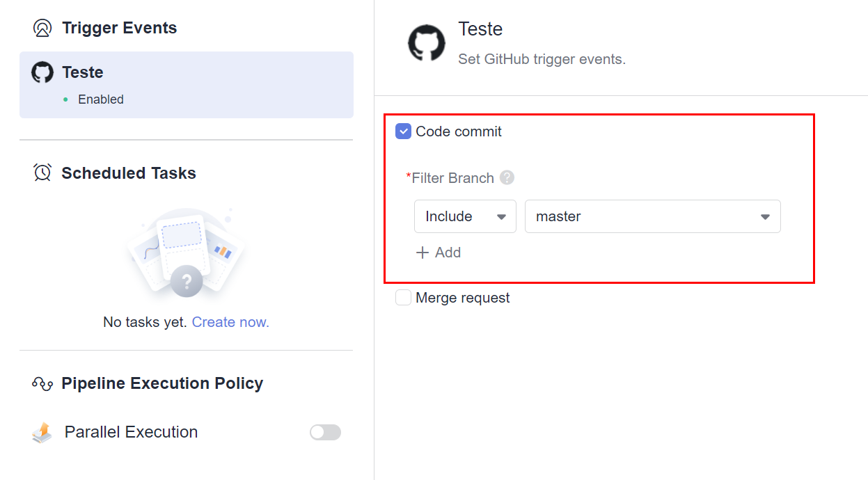
Task: Click the empty tasks placeholder illustration
Action: pyautogui.click(x=186, y=254)
